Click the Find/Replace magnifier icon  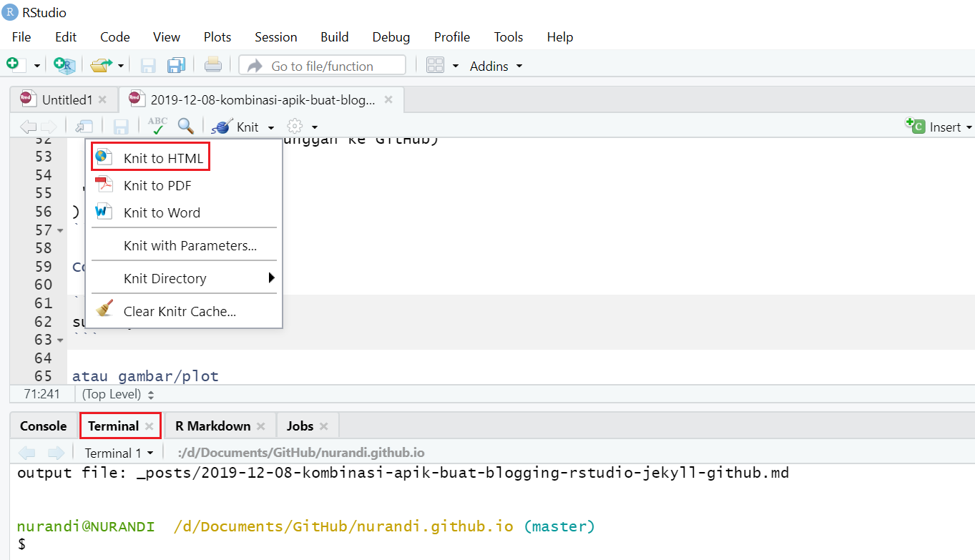[186, 126]
